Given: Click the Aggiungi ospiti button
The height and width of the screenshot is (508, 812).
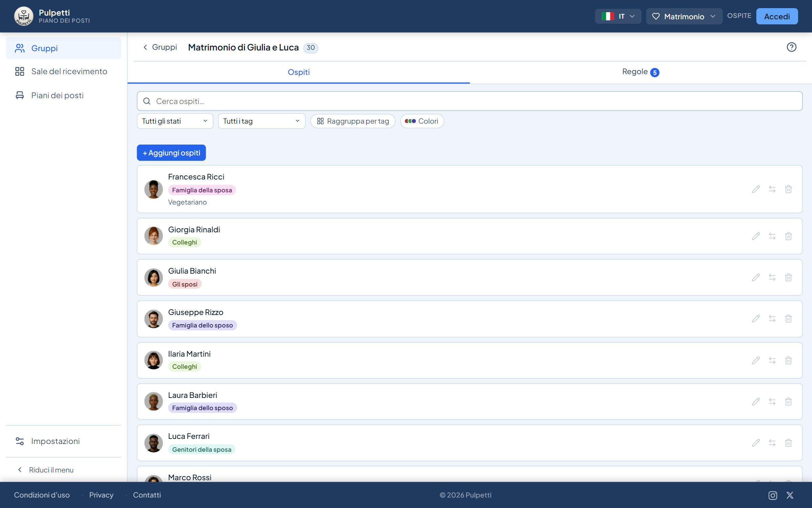Looking at the screenshot, I should (171, 153).
